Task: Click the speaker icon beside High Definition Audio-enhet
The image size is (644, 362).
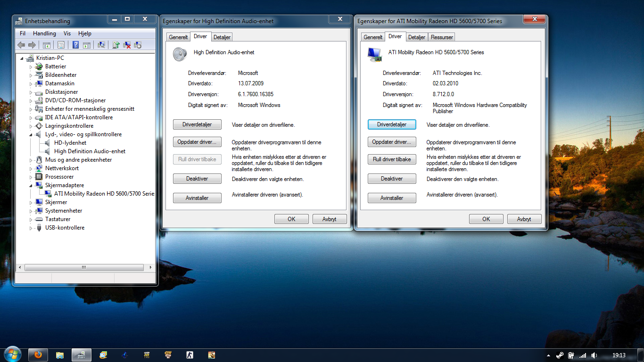Action: [x=180, y=54]
